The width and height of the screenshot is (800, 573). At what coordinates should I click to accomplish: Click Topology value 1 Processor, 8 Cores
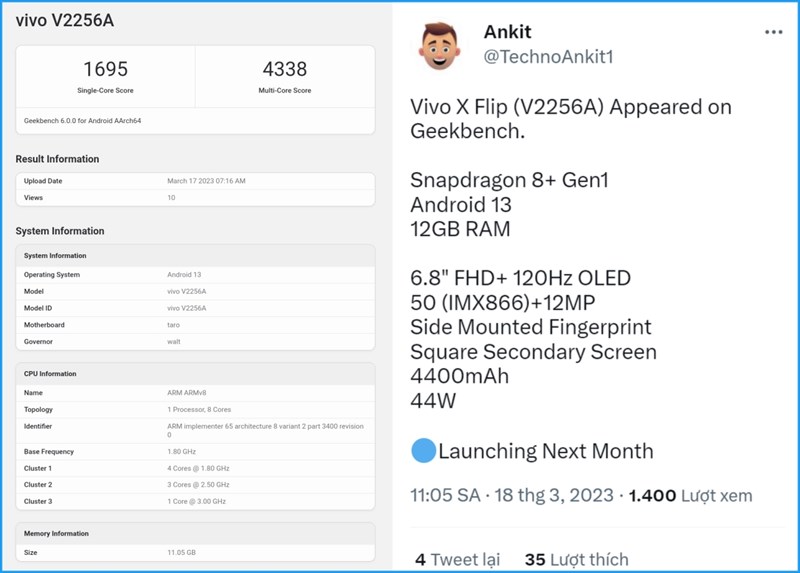coord(199,410)
